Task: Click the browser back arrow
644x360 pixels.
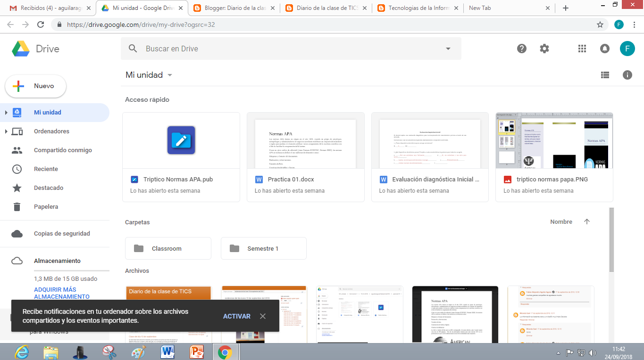Action: (x=10, y=25)
